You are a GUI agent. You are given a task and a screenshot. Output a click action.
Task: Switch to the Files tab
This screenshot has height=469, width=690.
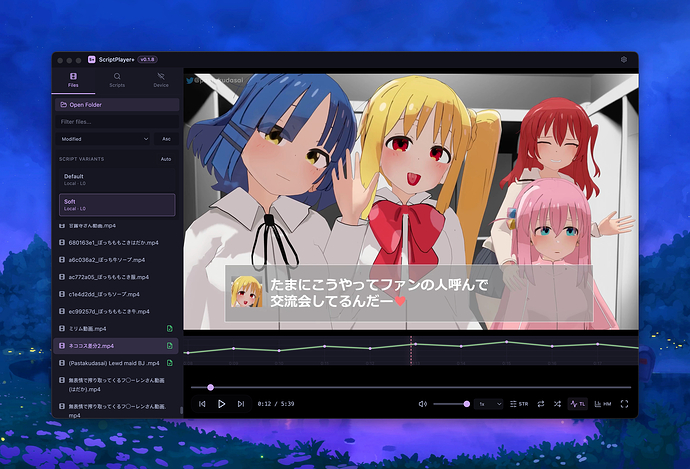[x=73, y=81]
